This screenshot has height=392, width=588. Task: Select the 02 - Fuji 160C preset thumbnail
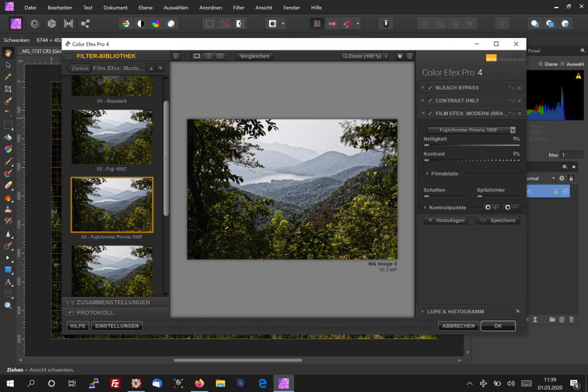[112, 137]
